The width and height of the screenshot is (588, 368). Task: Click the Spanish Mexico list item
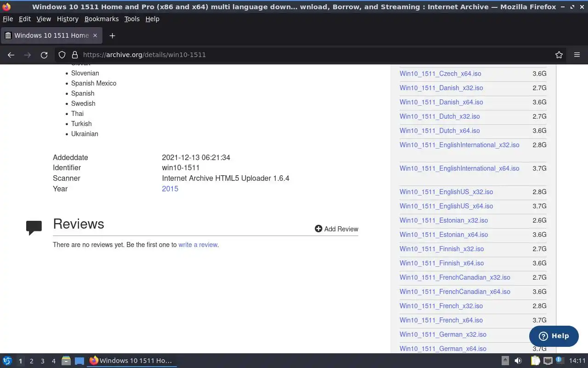coord(94,83)
